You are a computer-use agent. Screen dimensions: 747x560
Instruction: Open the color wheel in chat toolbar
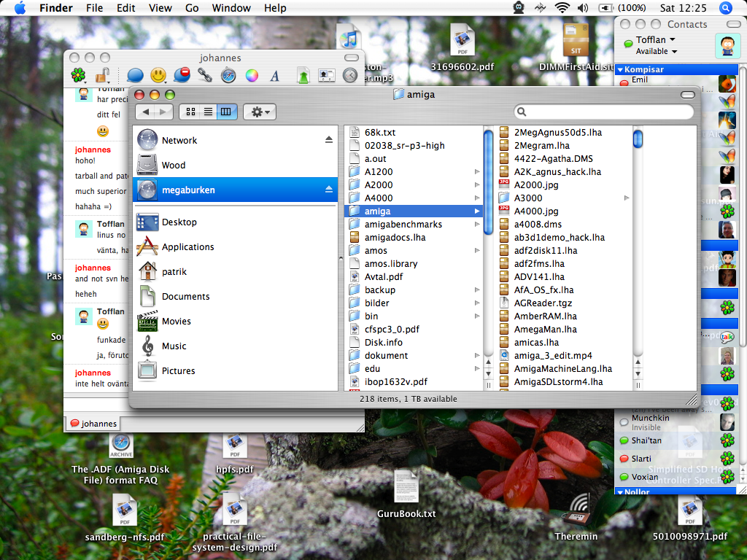click(252, 75)
